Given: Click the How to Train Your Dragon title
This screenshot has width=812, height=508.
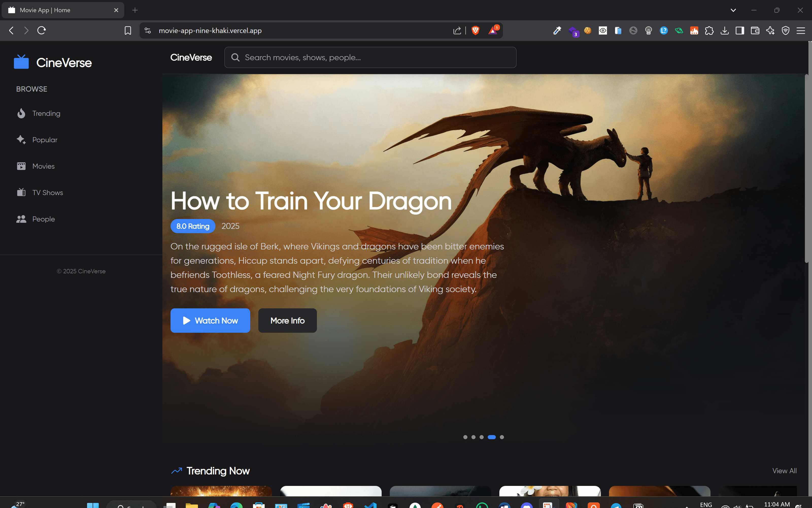Looking at the screenshot, I should [x=311, y=201].
